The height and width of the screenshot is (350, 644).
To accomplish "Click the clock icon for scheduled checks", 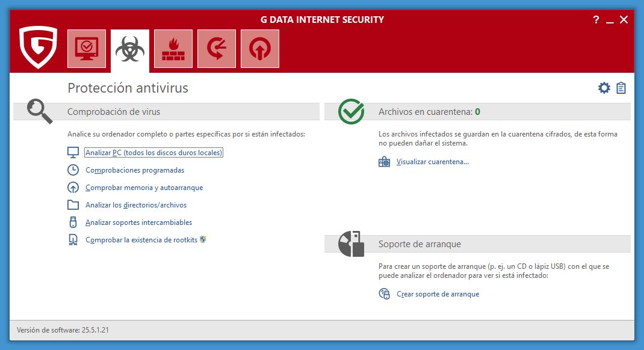I will tap(73, 170).
